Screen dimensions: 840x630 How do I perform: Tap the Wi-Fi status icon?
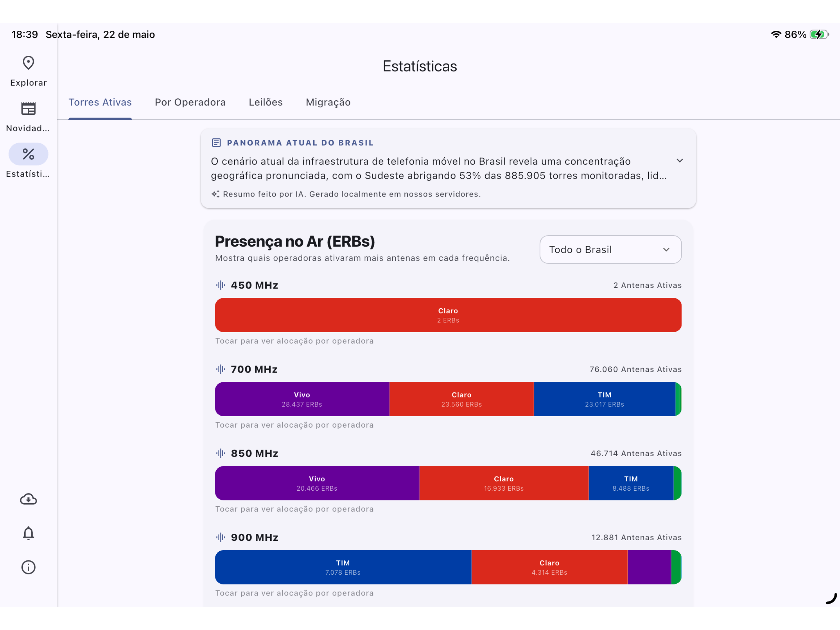click(x=776, y=34)
